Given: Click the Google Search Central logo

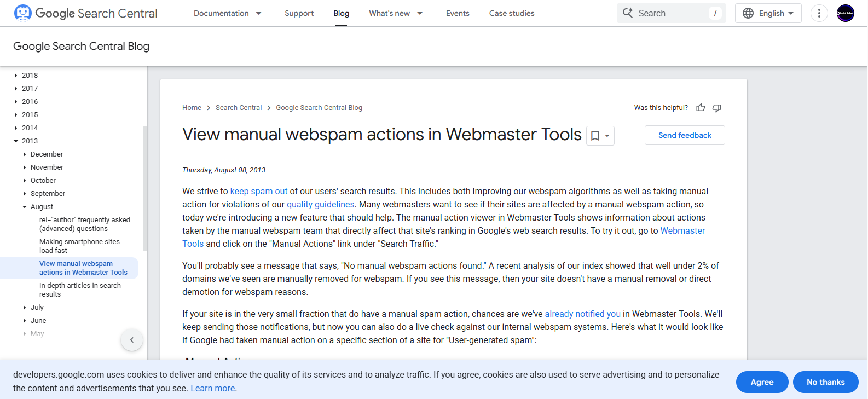Looking at the screenshot, I should pos(85,13).
